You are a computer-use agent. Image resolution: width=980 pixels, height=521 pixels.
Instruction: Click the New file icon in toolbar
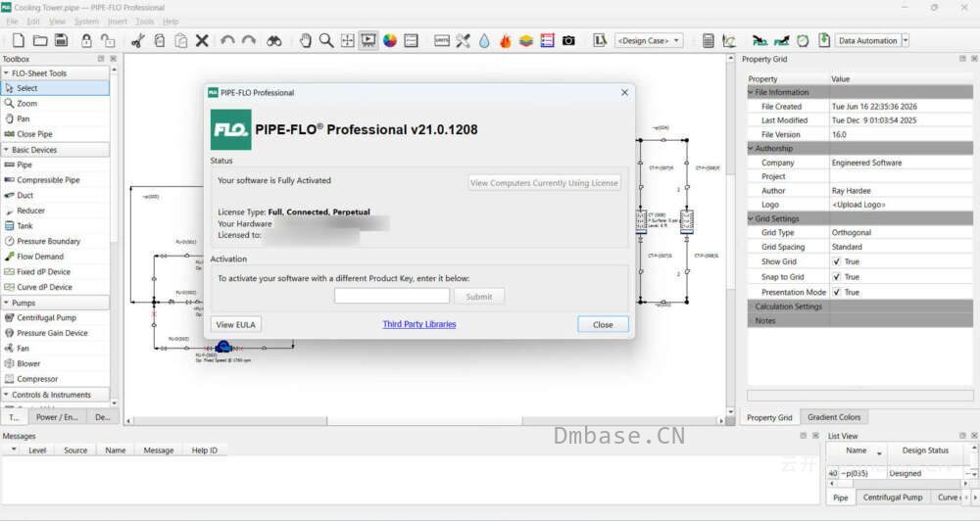(19, 40)
